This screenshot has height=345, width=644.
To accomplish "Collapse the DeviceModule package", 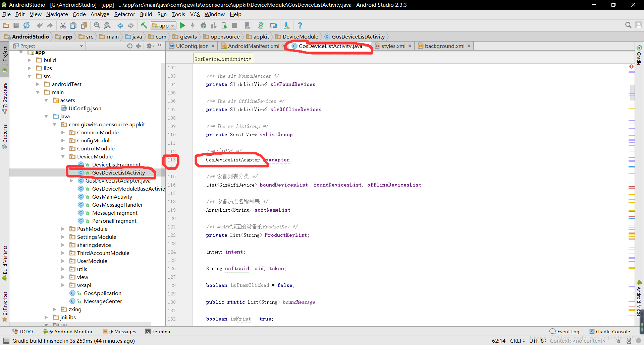I will [x=63, y=156].
